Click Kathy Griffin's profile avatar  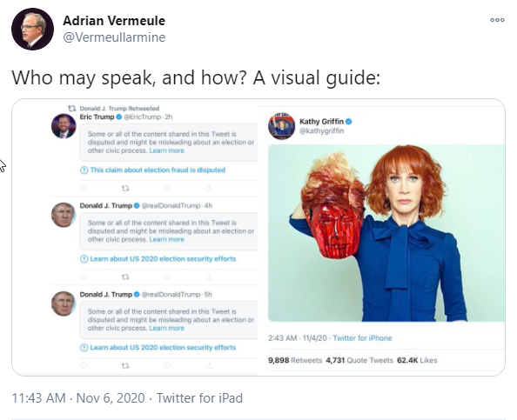point(281,126)
